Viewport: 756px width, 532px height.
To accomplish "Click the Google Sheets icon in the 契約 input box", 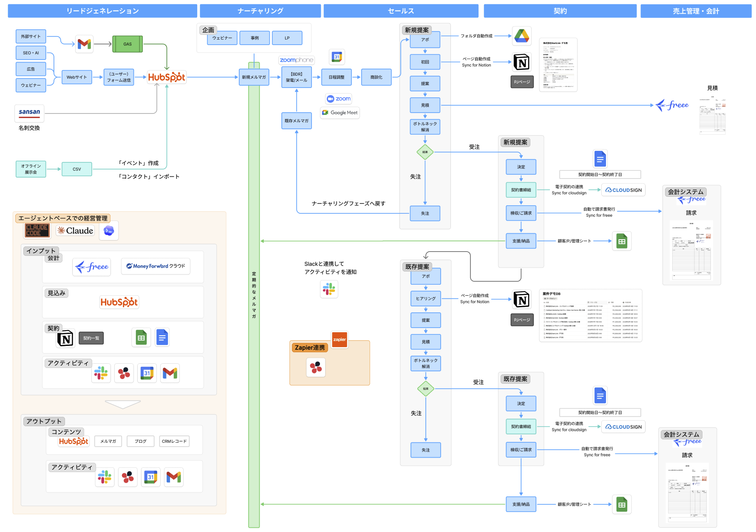I will point(141,338).
